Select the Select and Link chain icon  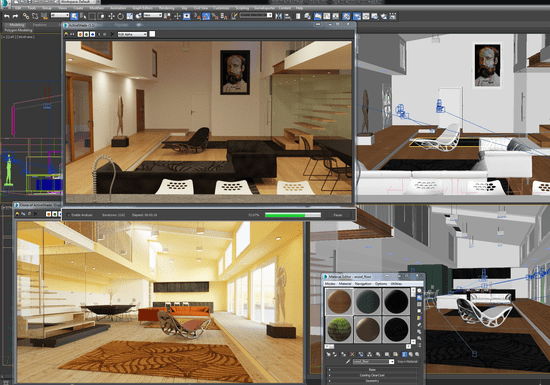[26, 16]
